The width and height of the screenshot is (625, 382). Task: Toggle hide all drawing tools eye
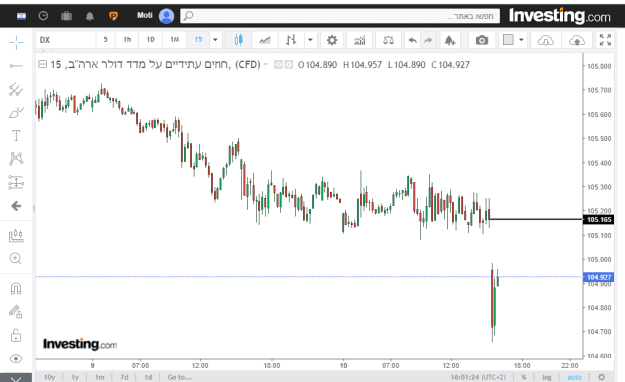point(16,358)
